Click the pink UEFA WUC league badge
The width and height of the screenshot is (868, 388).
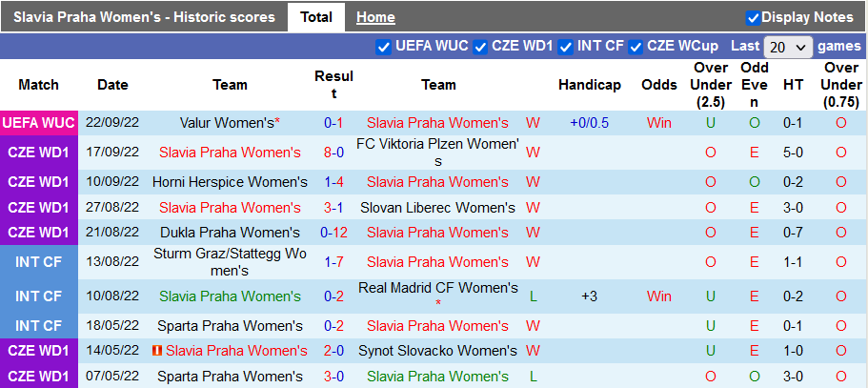(39, 123)
